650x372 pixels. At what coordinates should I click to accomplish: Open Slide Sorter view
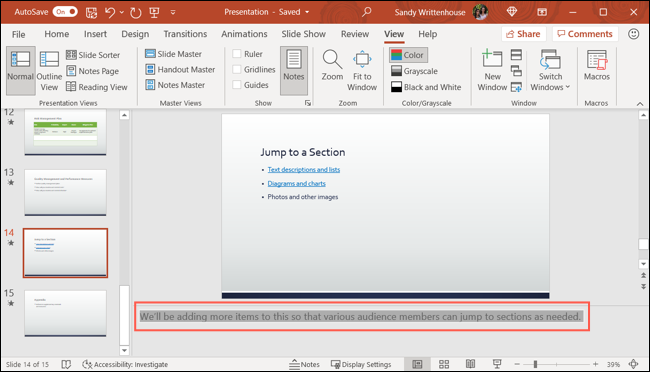click(x=93, y=55)
